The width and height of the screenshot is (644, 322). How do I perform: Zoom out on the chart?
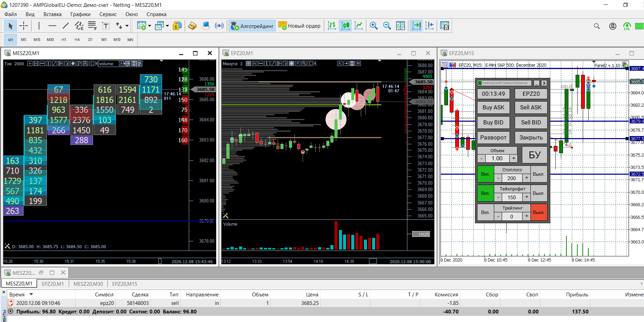[387, 26]
